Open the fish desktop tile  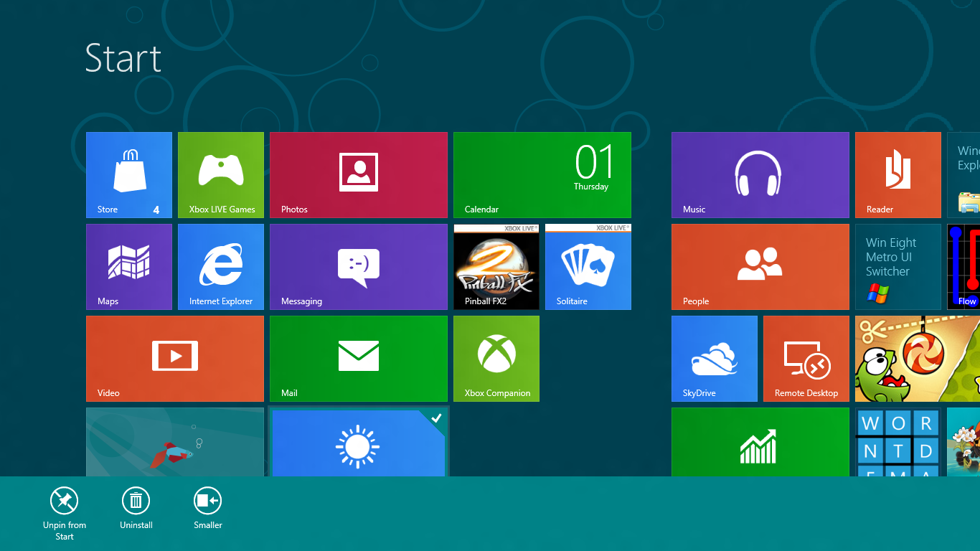(x=175, y=442)
